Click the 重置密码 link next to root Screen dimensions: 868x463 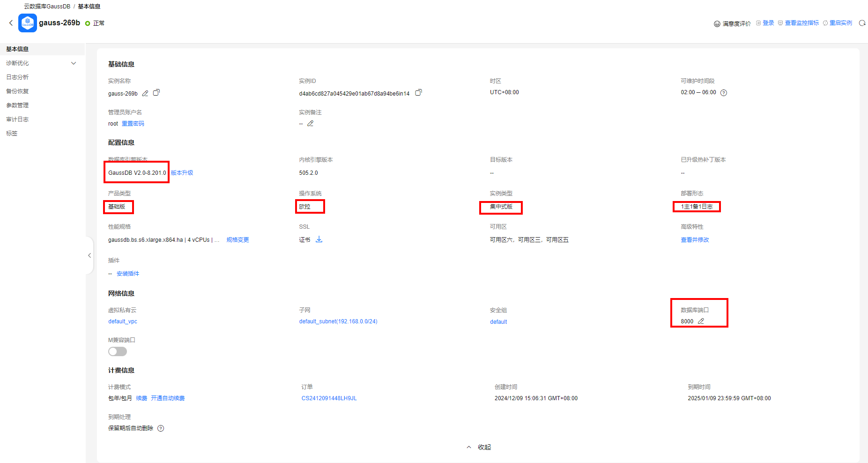133,124
